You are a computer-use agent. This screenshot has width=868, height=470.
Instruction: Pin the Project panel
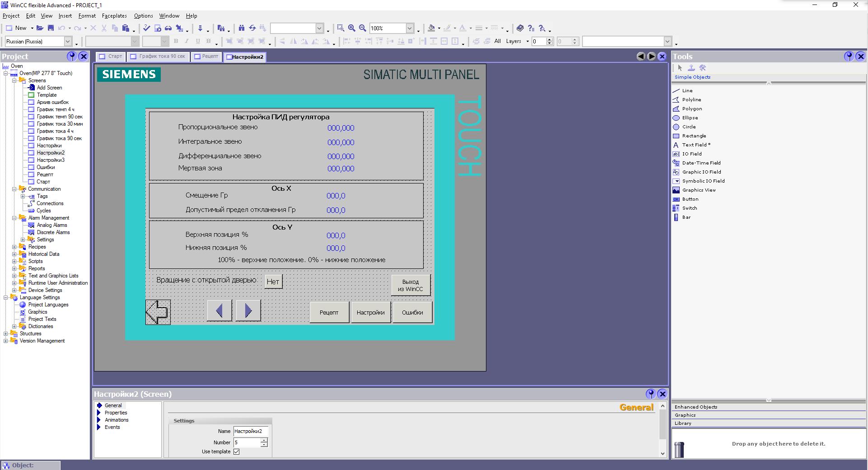(71, 56)
